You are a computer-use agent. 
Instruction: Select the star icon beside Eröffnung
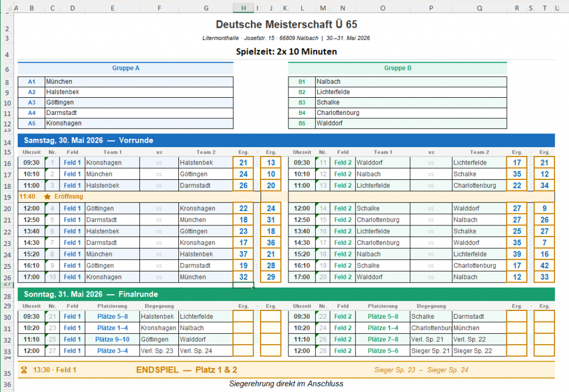pyautogui.click(x=47, y=197)
